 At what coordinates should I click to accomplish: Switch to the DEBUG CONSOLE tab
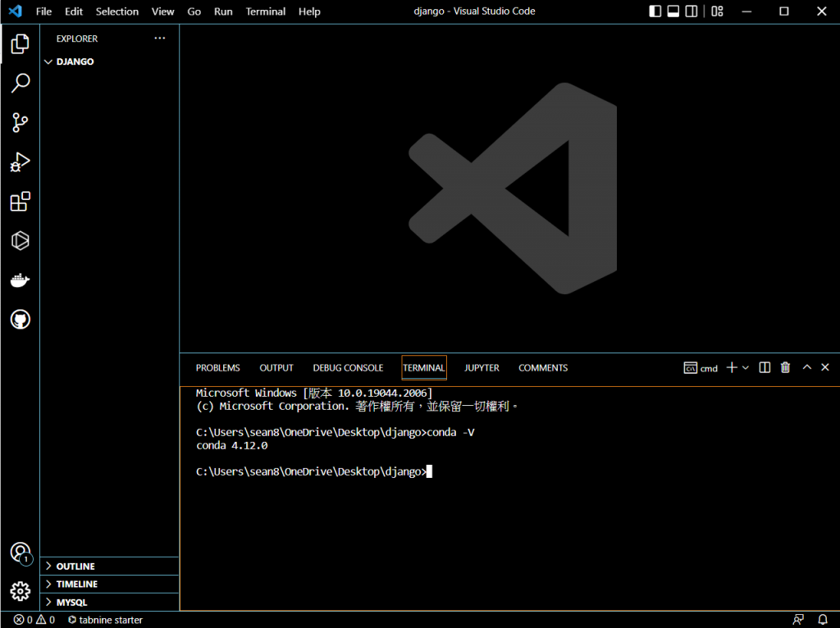[x=348, y=368]
